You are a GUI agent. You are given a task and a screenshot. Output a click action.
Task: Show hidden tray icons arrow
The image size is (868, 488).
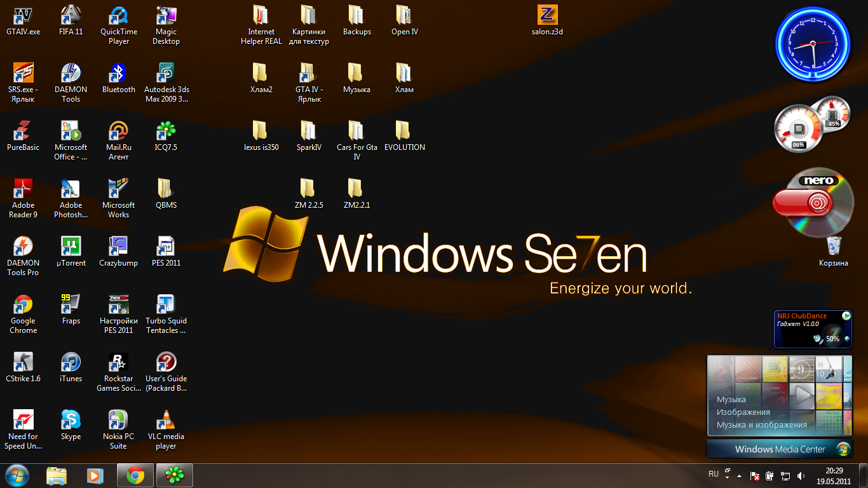(739, 475)
